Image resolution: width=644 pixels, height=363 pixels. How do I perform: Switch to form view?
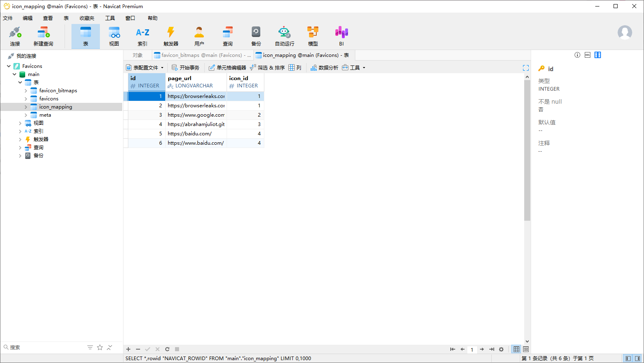coord(526,349)
